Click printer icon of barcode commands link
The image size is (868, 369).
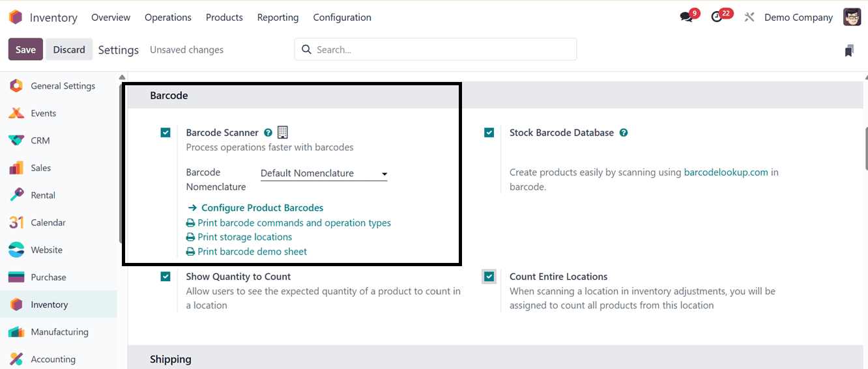(x=190, y=223)
